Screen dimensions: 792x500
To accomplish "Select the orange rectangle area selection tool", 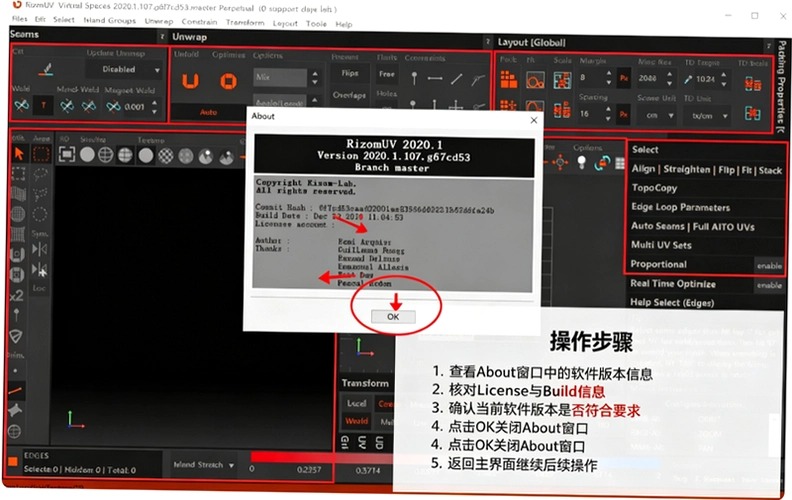I will click(41, 154).
